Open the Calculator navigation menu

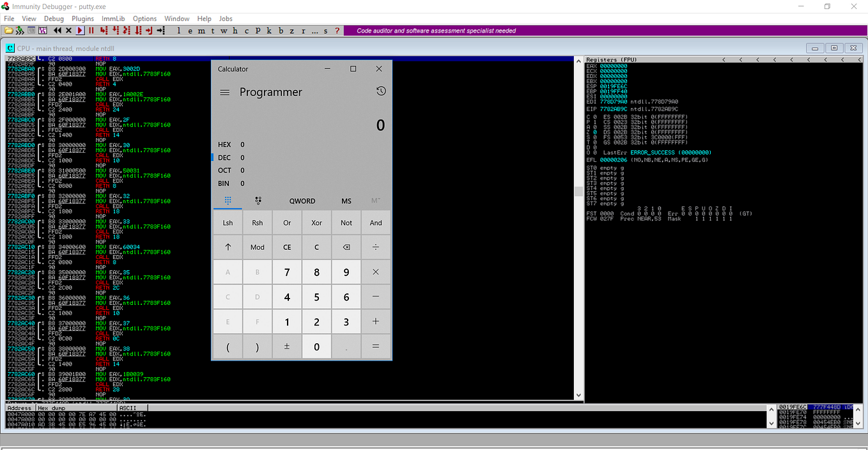(225, 91)
